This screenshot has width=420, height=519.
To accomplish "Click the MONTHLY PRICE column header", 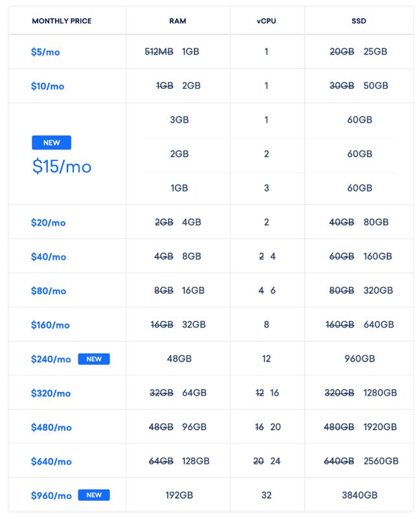I will pyautogui.click(x=62, y=21).
